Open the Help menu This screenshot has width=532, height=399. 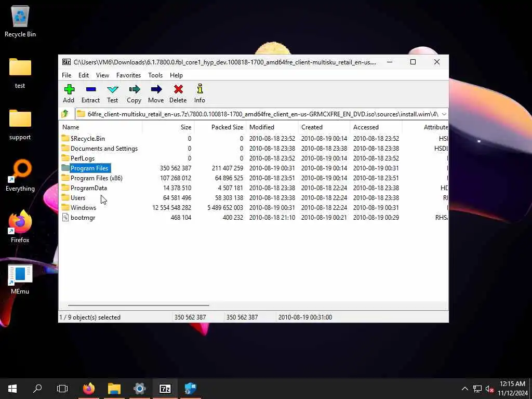pyautogui.click(x=177, y=75)
